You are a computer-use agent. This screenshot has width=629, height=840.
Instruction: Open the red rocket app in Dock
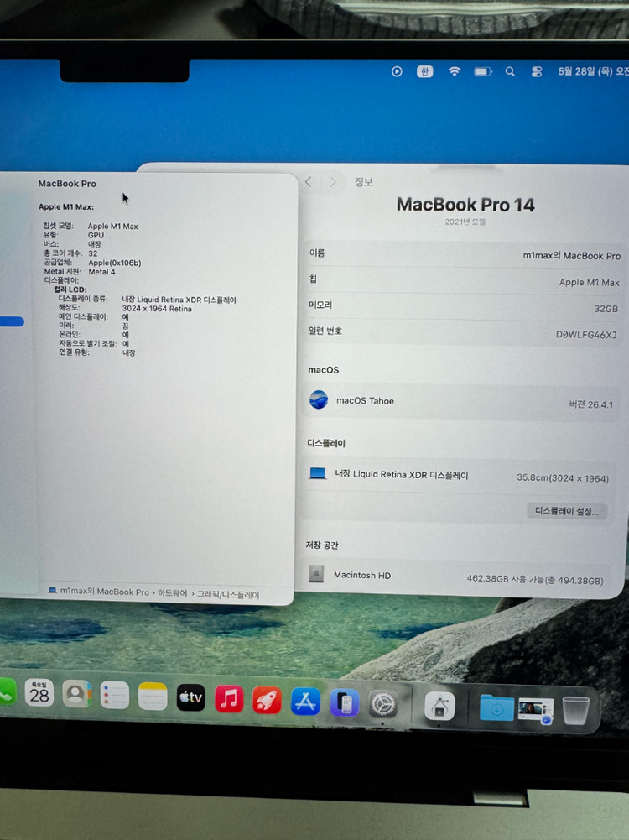[x=267, y=700]
